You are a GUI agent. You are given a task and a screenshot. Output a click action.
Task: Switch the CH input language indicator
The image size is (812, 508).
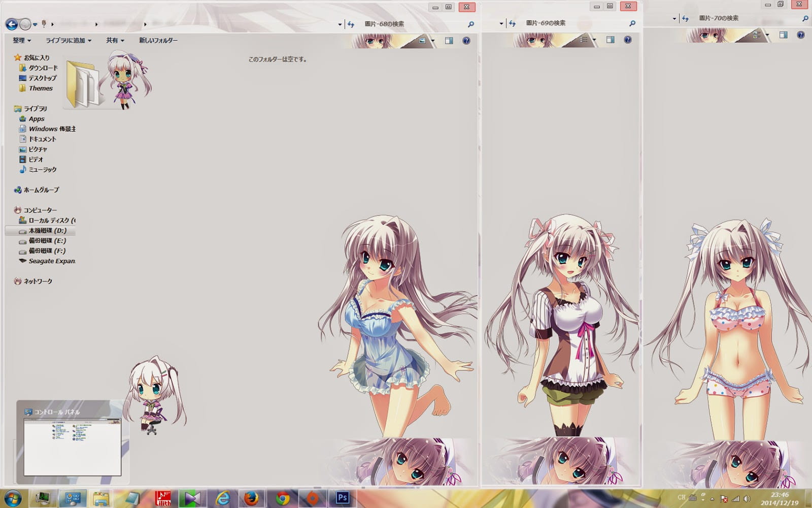pos(682,498)
